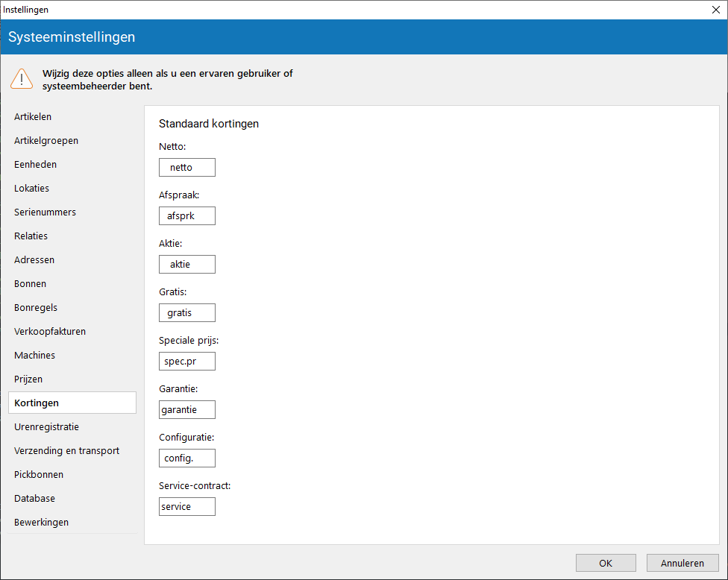
Task: Cancel changes with the Annuleren button
Action: click(682, 563)
